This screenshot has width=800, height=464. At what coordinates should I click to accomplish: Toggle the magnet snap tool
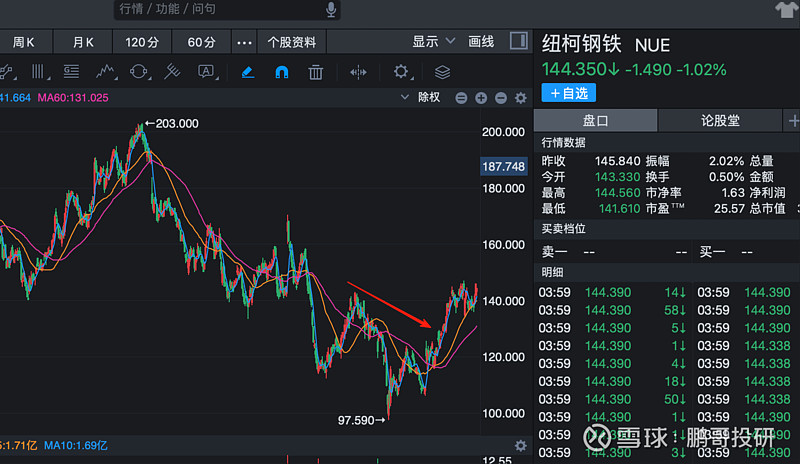282,72
